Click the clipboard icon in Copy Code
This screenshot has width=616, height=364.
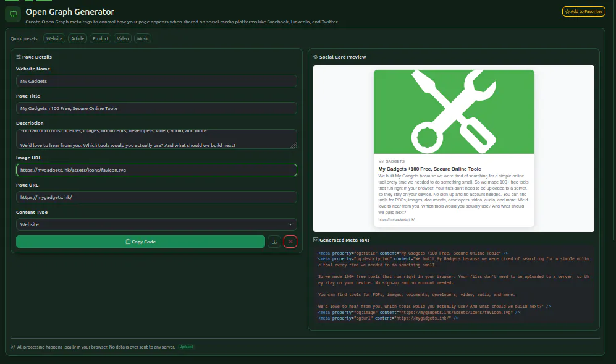coord(128,242)
